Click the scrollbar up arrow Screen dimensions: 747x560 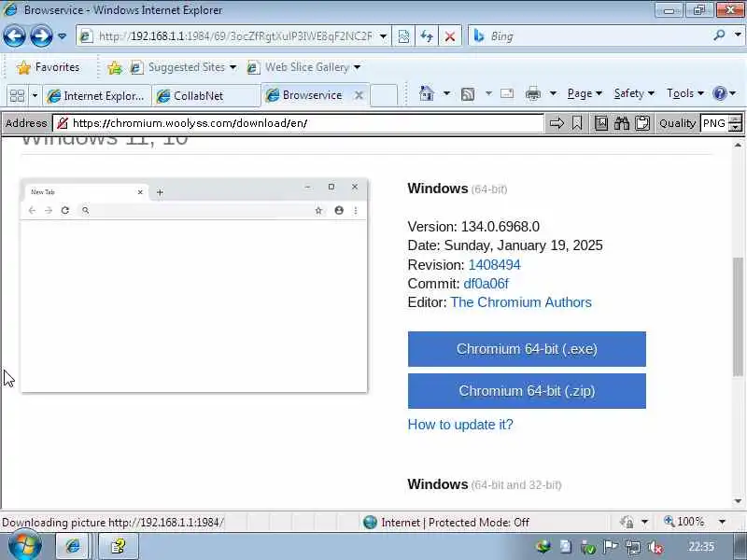pyautogui.click(x=738, y=145)
